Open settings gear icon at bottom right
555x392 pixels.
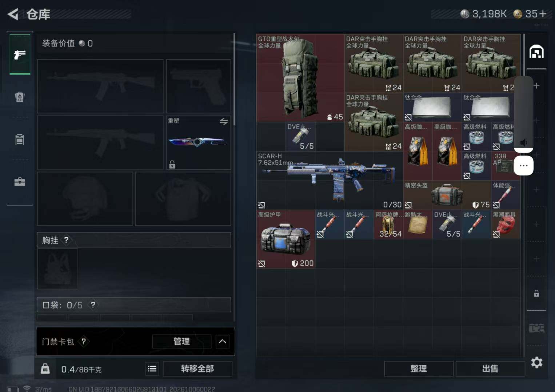pyautogui.click(x=537, y=362)
